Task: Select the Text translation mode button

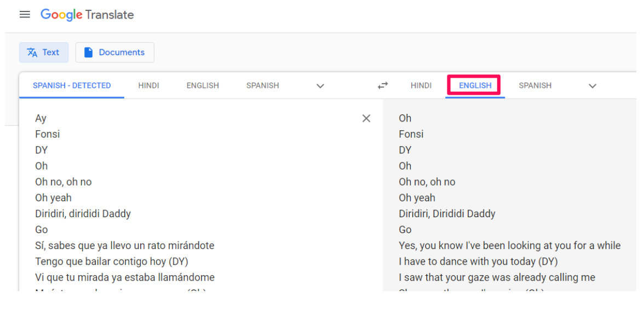Action: pos(44,53)
